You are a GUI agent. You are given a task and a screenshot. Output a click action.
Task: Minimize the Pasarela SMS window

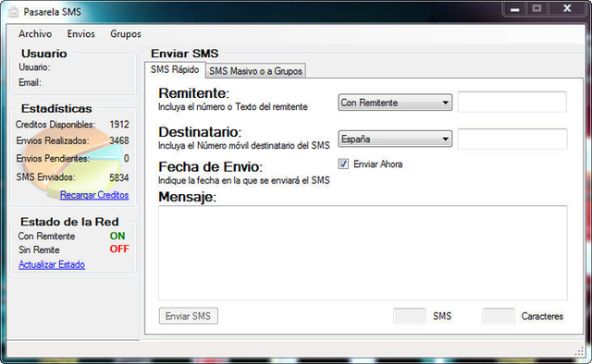coord(515,8)
